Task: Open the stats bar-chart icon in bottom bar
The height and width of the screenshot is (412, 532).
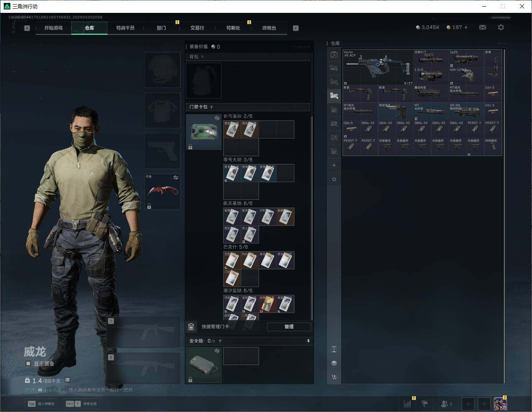Action: (x=408, y=404)
